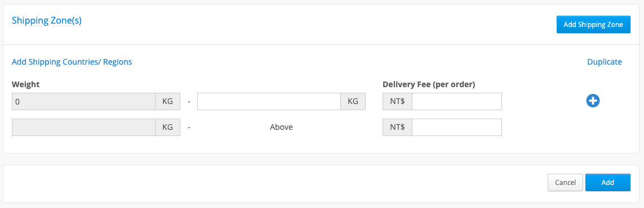Click the KG unit label after the upper weight input
644x208 pixels.
pos(353,102)
